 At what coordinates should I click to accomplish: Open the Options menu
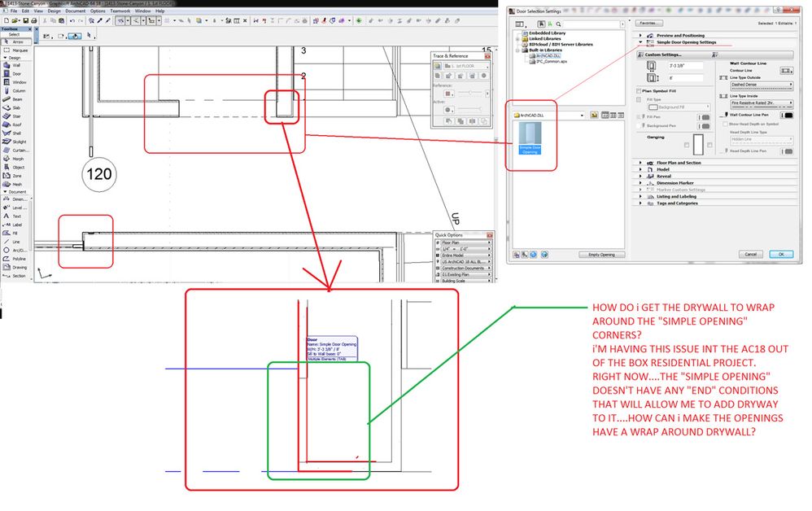point(98,11)
